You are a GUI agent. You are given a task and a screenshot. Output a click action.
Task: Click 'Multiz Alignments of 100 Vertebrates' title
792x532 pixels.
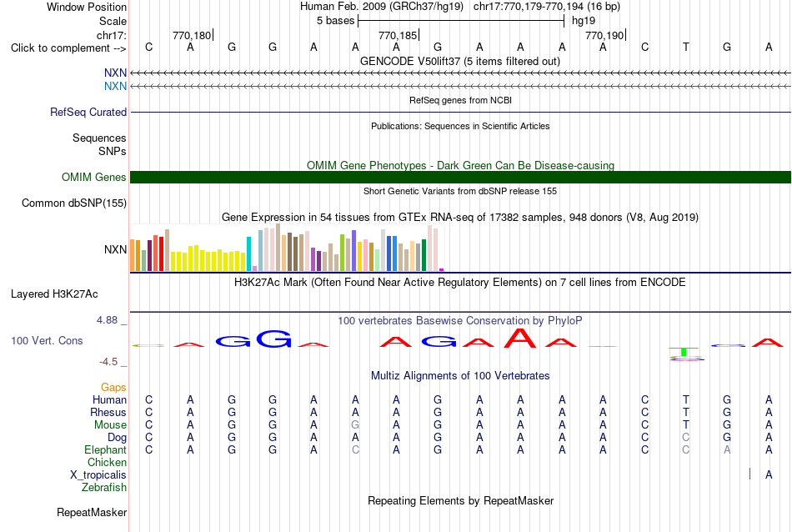point(460,375)
